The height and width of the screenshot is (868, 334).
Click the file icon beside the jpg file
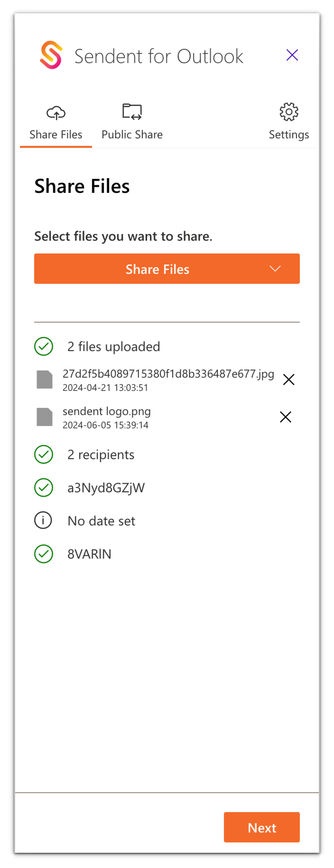click(45, 380)
